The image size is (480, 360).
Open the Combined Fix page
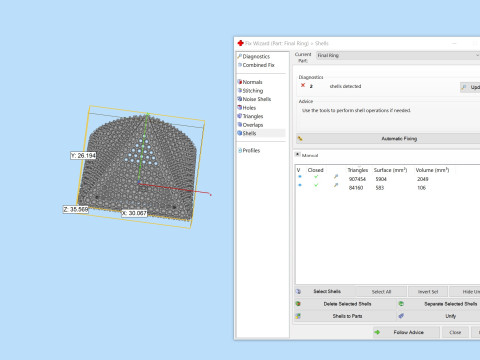(x=256, y=65)
